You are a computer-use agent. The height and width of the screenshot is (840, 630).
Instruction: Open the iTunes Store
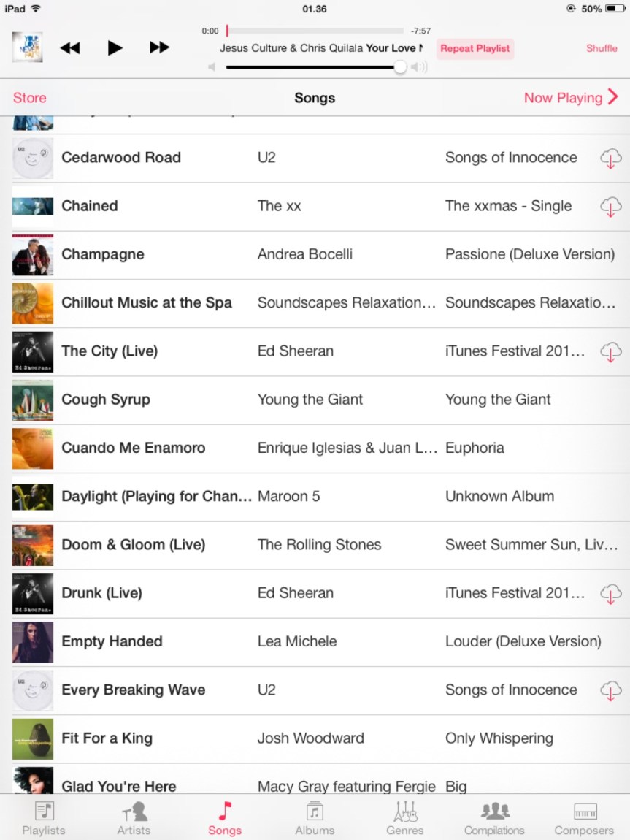tap(30, 98)
